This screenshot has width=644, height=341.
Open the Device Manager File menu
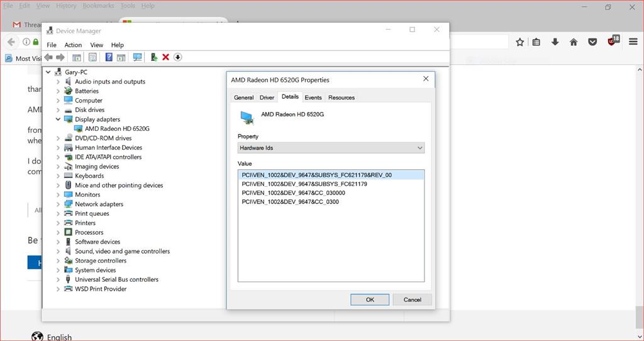click(x=52, y=45)
